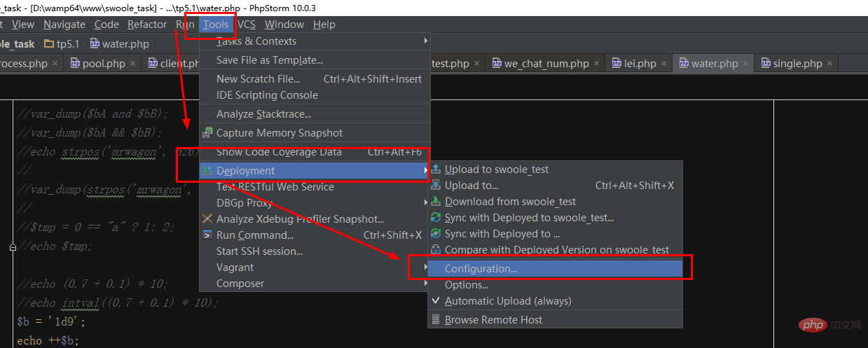This screenshot has height=348, width=868.
Task: Click the Upload to swoole_test icon
Action: pyautogui.click(x=436, y=169)
